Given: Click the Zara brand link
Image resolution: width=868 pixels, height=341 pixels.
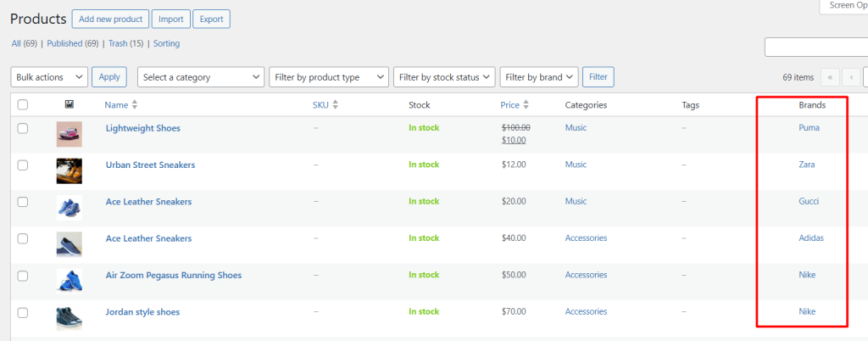Looking at the screenshot, I should [807, 165].
